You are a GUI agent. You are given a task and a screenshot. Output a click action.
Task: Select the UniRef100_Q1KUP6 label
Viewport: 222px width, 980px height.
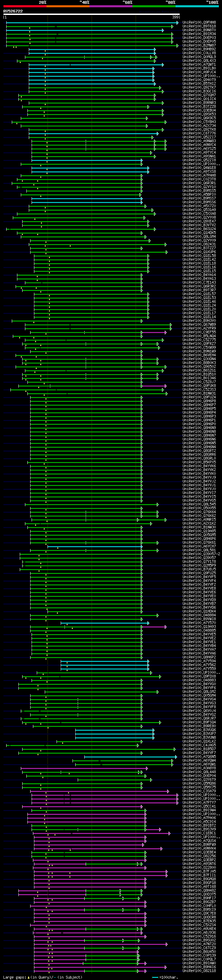click(199, 252)
